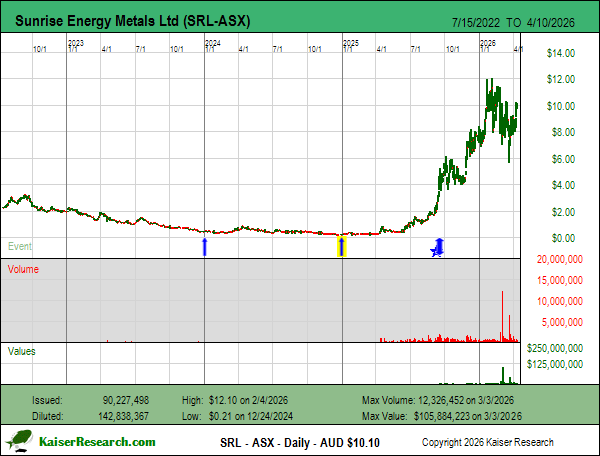Click the blue star event marker near 10/1/2025

[x=435, y=251]
